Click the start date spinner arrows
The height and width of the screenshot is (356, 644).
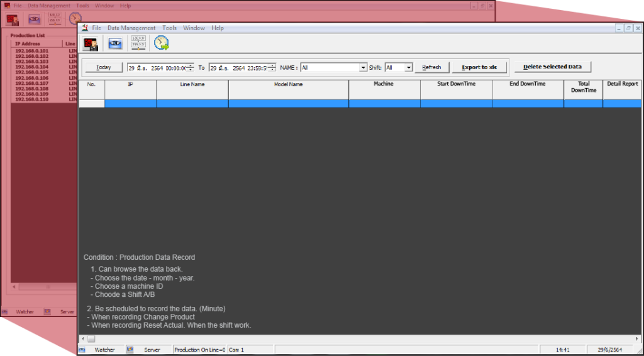tap(191, 68)
